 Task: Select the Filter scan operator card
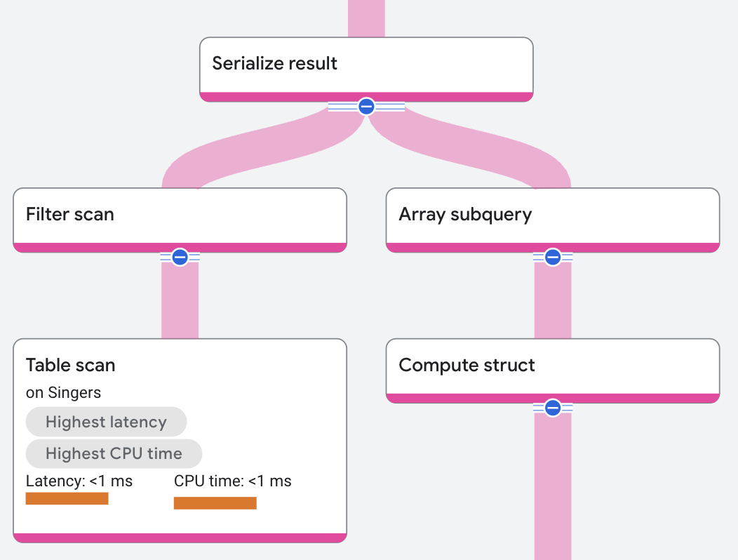(180, 215)
